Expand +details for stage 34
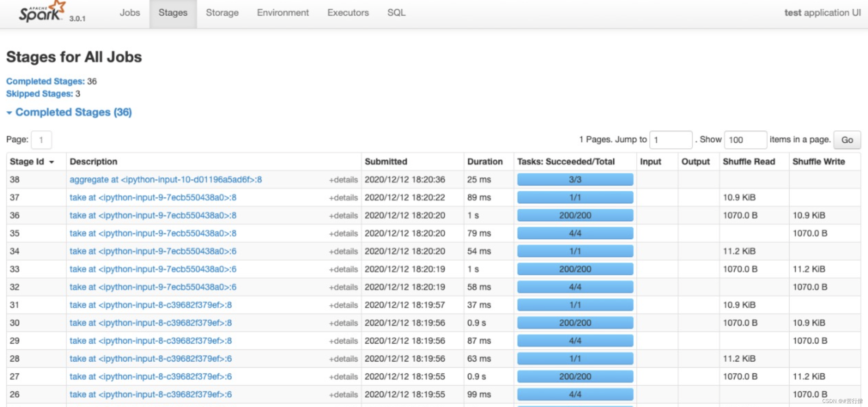Screen dimensions: 868x407 343,251
